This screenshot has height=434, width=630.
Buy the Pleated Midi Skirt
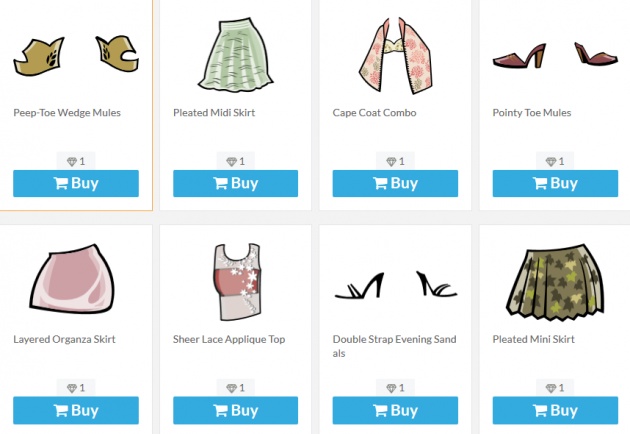[x=235, y=183]
